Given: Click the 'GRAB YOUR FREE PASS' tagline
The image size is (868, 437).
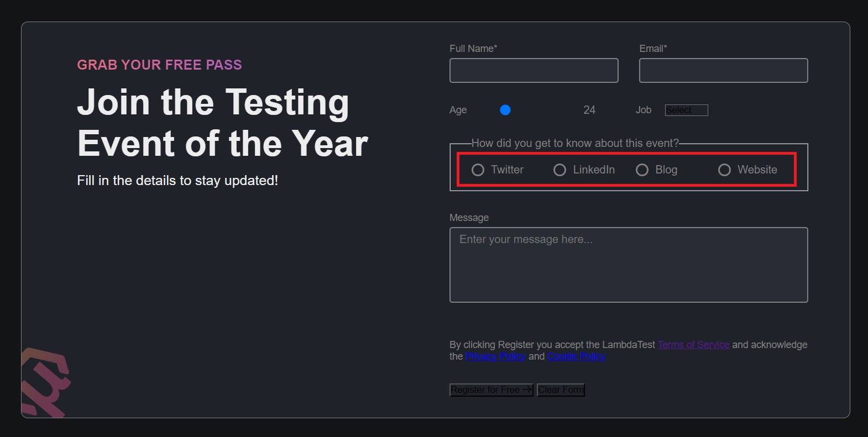Looking at the screenshot, I should 159,65.
